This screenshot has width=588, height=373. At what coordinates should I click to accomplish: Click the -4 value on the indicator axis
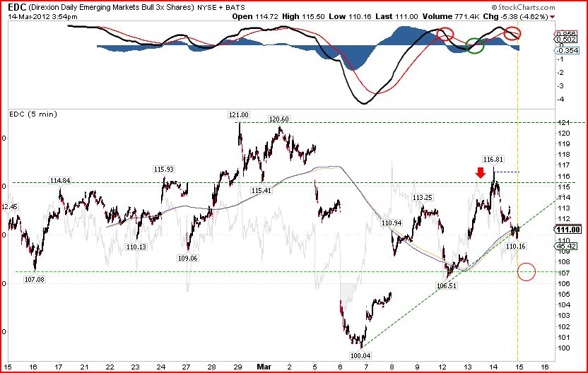click(560, 100)
